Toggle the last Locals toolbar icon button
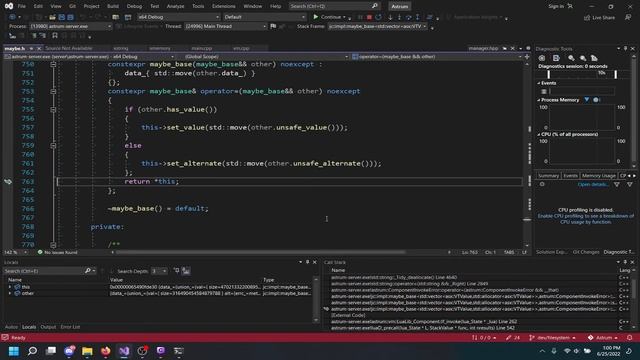This screenshot has width=640, height=360. pos(186,271)
